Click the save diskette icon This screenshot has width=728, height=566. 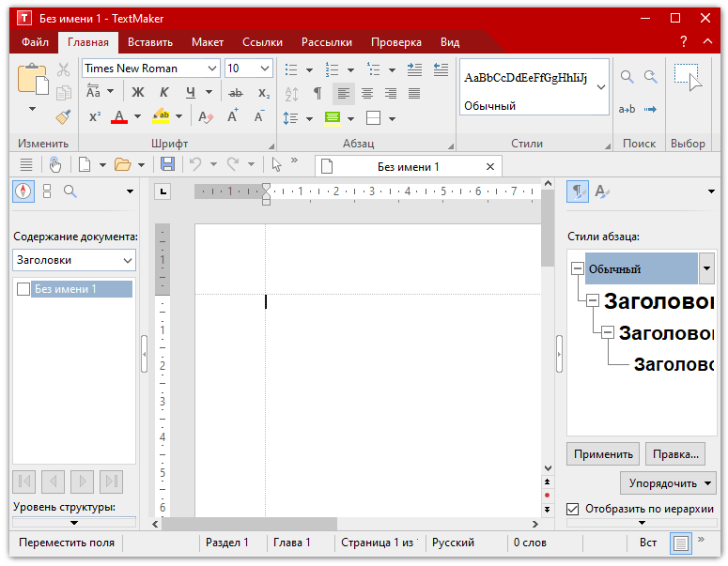point(167,165)
